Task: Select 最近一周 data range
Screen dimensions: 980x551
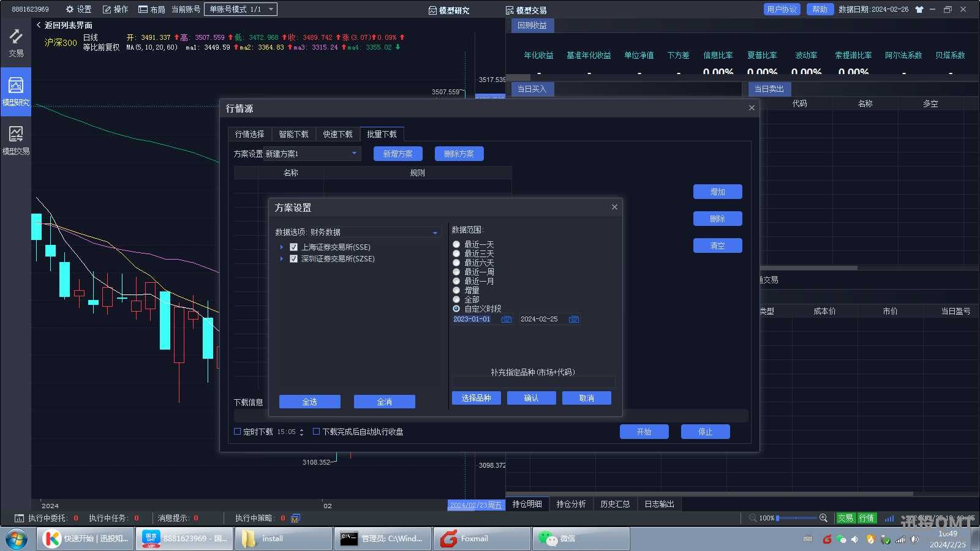Action: pyautogui.click(x=456, y=272)
